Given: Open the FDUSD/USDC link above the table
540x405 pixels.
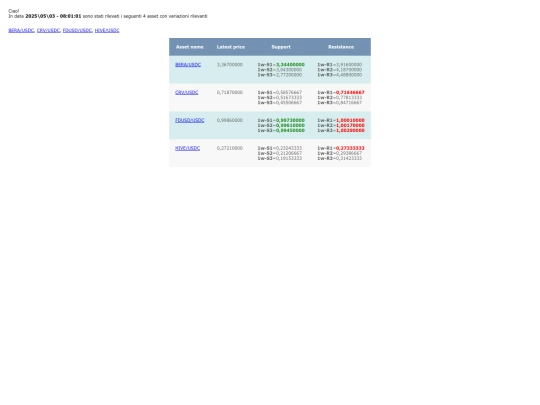Looking at the screenshot, I should tap(77, 30).
